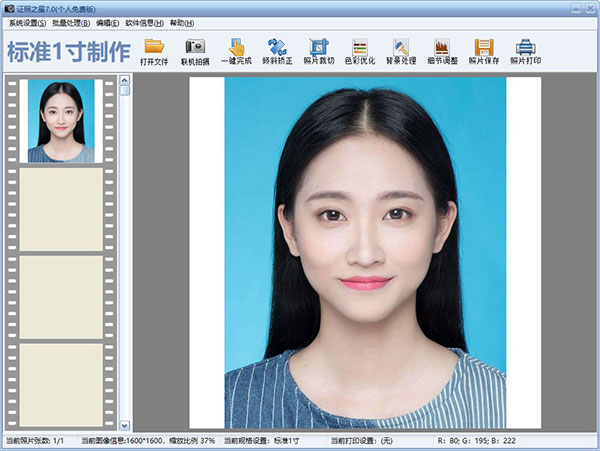Run 一键完成 one-click finish tool

(236, 52)
